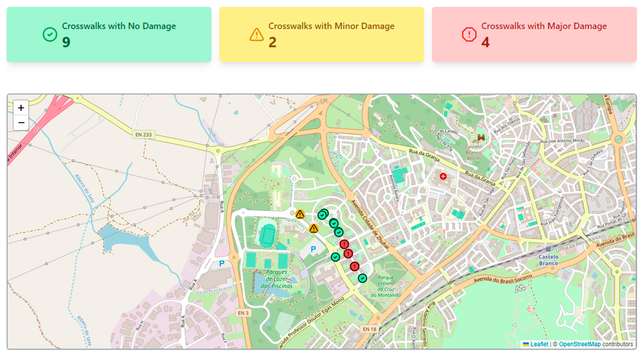The width and height of the screenshot is (644, 357).
Task: Click the green check icon in No Damage card
Action: point(50,34)
